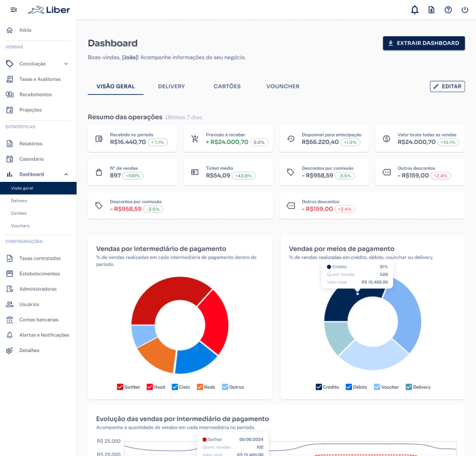Click the Contas bancárias bank icon
Image resolution: width=476 pixels, height=456 pixels.
pyautogui.click(x=9, y=320)
